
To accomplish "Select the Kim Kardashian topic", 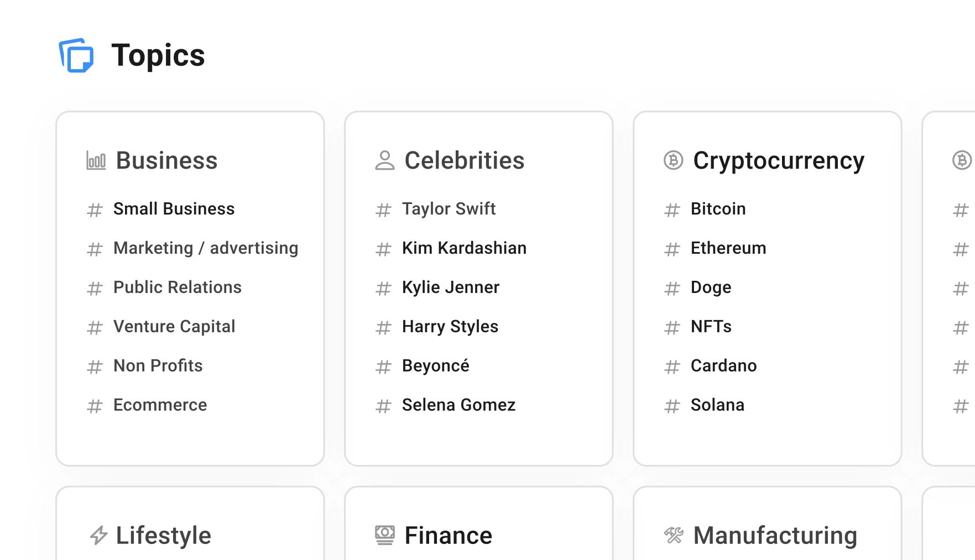I will pyautogui.click(x=464, y=248).
